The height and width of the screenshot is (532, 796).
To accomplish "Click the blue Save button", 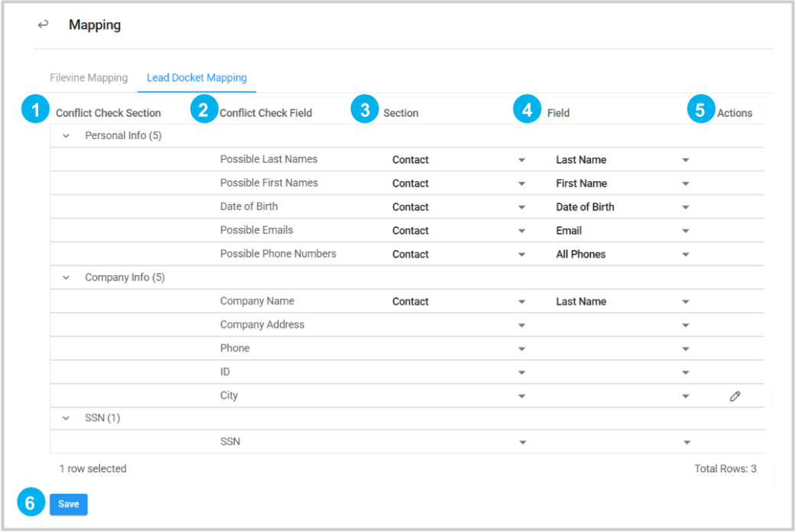I will (x=69, y=504).
